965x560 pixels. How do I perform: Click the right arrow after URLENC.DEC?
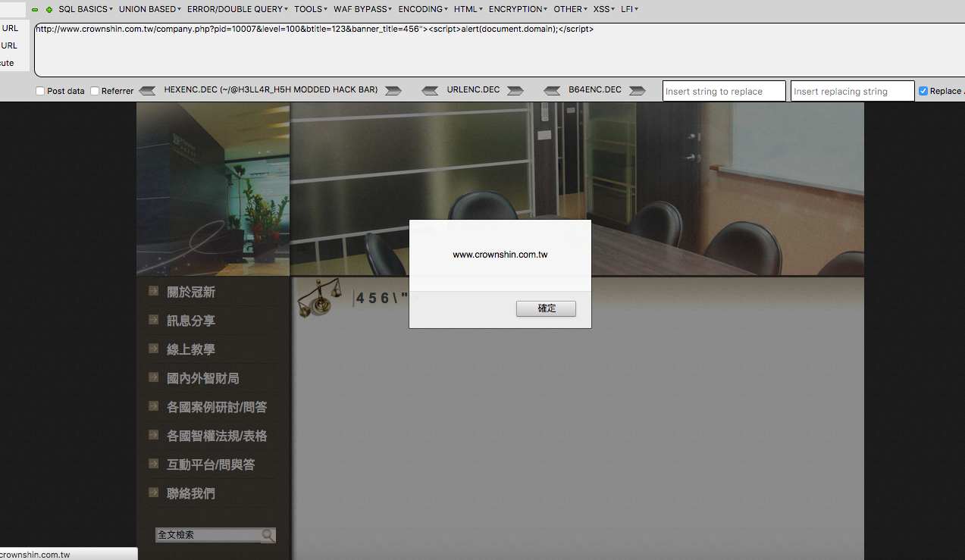click(515, 91)
